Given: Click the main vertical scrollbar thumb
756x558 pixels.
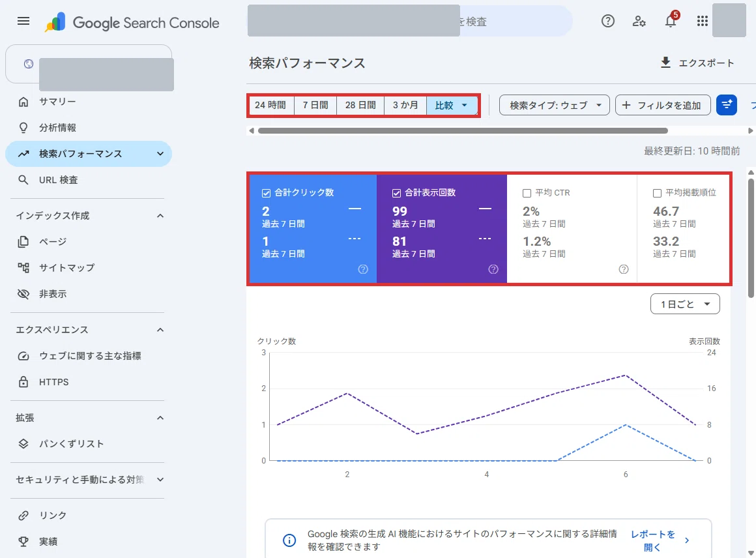Looking at the screenshot, I should coord(751,238).
